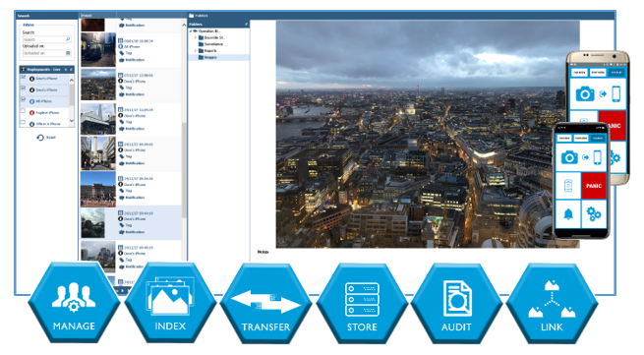Viewport: 644px width, 355px height.
Task: Open the calendar icon in Uploaded on field
Action: pyautogui.click(x=68, y=53)
